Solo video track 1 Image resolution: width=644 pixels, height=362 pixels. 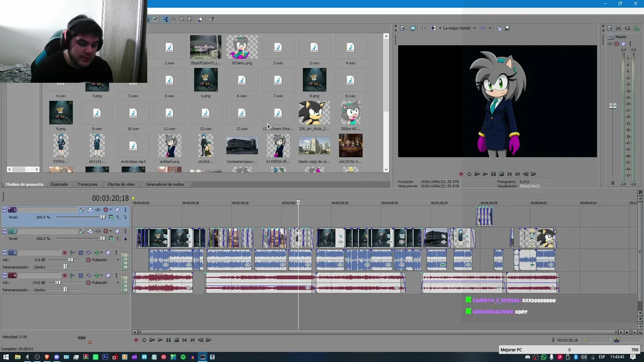point(125,210)
